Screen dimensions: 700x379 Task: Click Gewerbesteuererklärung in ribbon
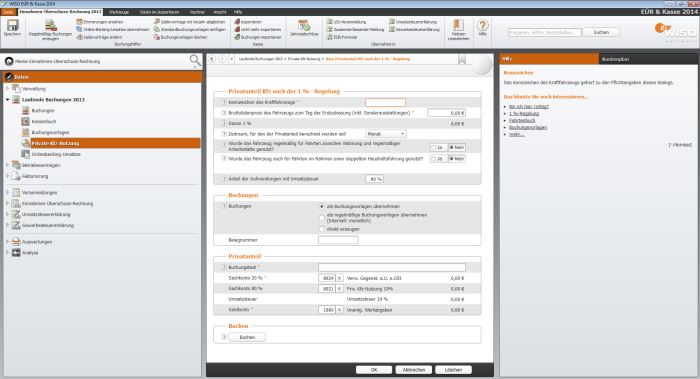pyautogui.click(x=414, y=29)
